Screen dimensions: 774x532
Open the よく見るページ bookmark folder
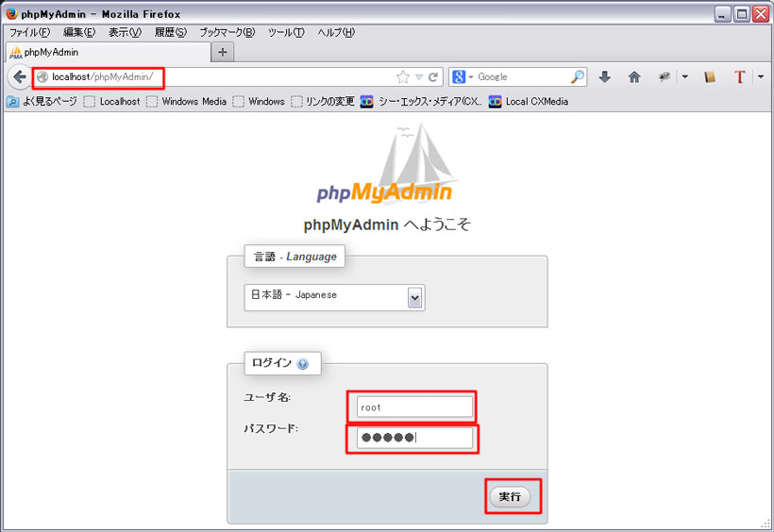(x=42, y=102)
